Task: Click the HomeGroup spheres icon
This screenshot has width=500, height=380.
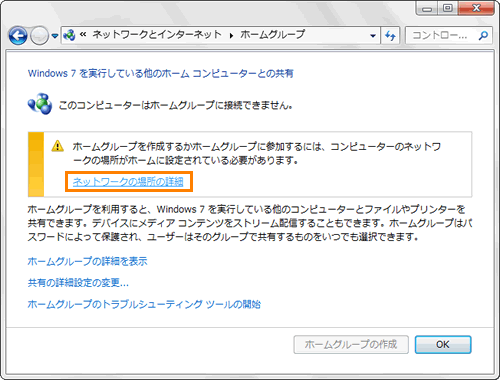Action: click(x=40, y=104)
